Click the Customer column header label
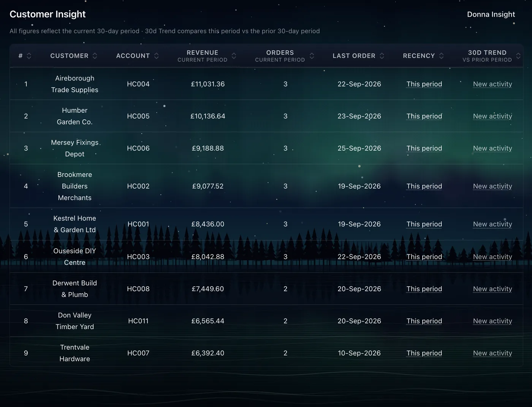The width and height of the screenshot is (532, 407). [69, 56]
